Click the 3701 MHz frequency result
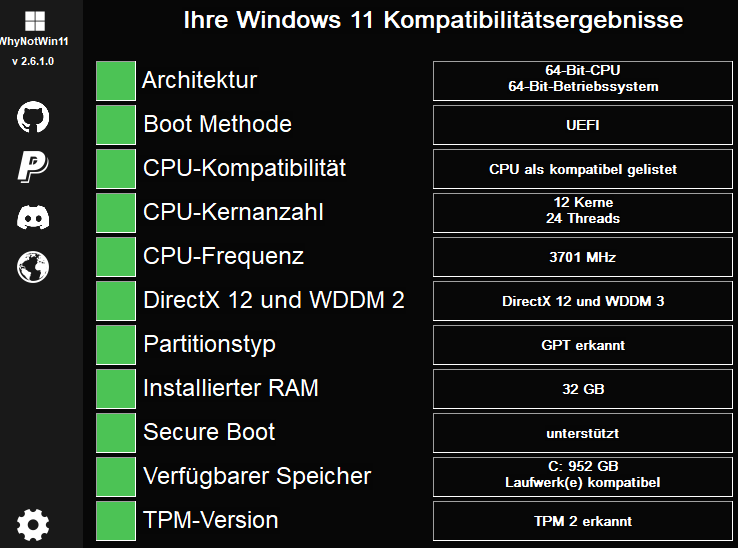 pyautogui.click(x=583, y=257)
